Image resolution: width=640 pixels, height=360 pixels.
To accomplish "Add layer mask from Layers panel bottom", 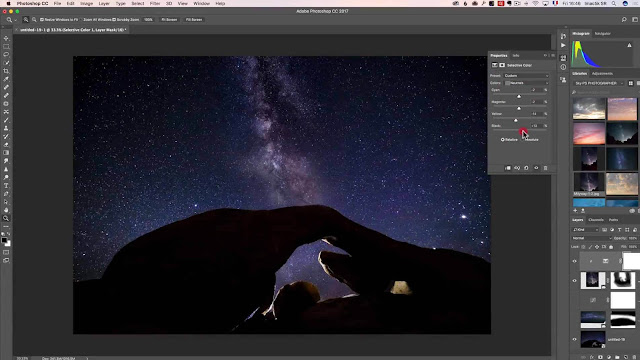I will (x=600, y=357).
